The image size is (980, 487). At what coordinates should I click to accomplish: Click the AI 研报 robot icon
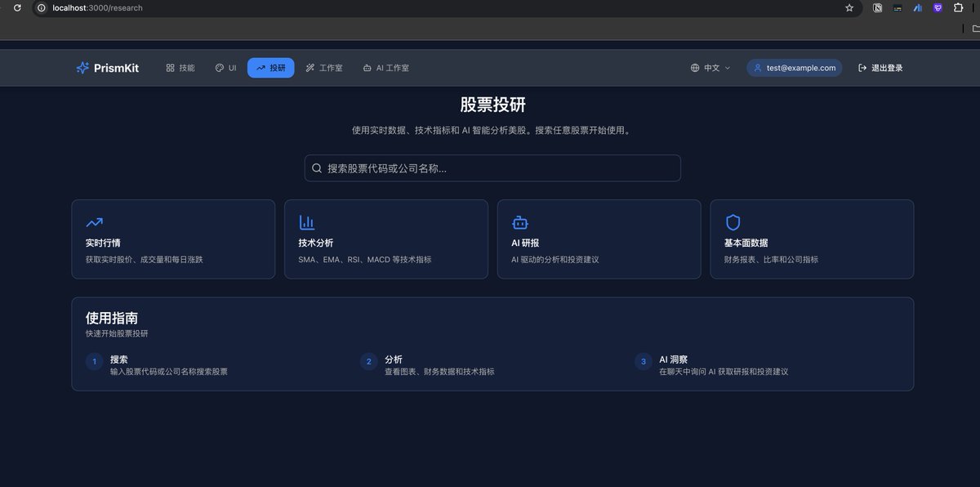(x=520, y=222)
